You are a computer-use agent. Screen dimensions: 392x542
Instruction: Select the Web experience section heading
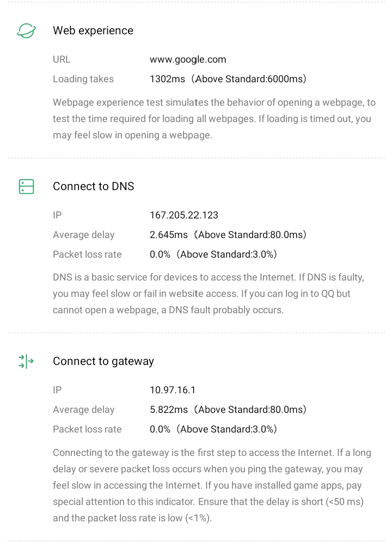pyautogui.click(x=93, y=31)
